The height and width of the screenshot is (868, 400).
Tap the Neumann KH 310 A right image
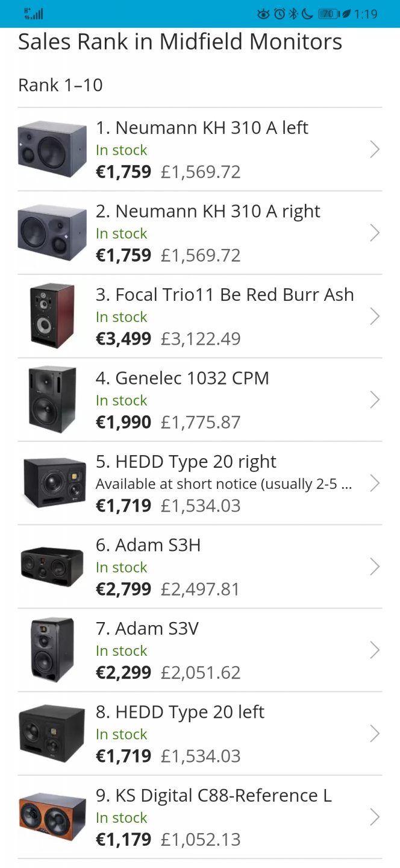pos(52,233)
